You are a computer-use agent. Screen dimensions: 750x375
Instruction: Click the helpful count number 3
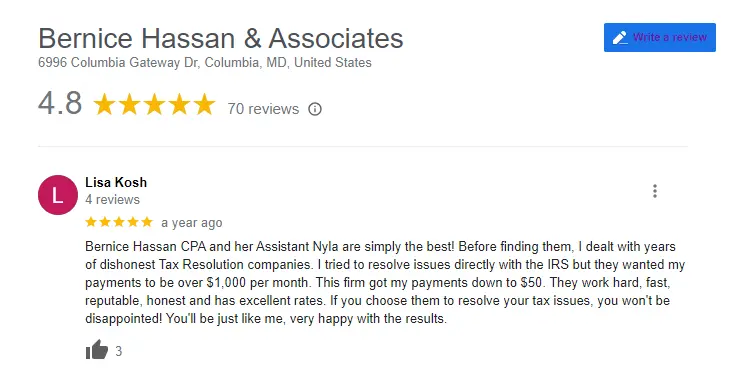click(x=119, y=352)
